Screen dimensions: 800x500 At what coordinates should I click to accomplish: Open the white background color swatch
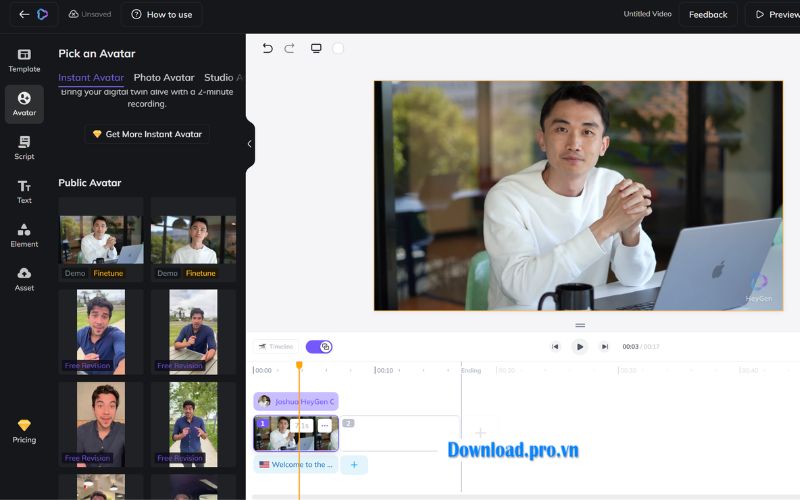pyautogui.click(x=338, y=48)
